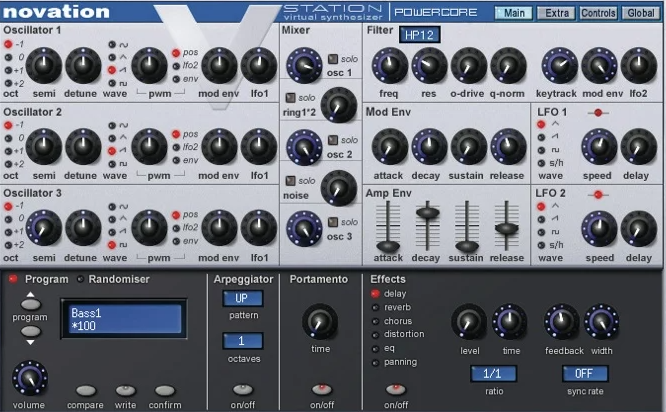
Task: Select next program with up button
Action: click(x=31, y=304)
